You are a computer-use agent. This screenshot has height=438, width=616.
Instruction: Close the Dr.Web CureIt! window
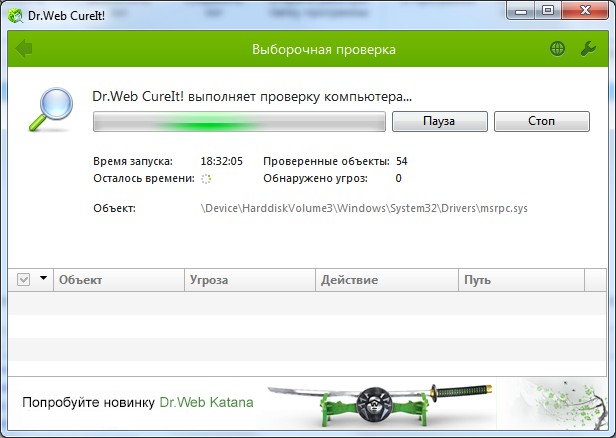click(x=585, y=11)
